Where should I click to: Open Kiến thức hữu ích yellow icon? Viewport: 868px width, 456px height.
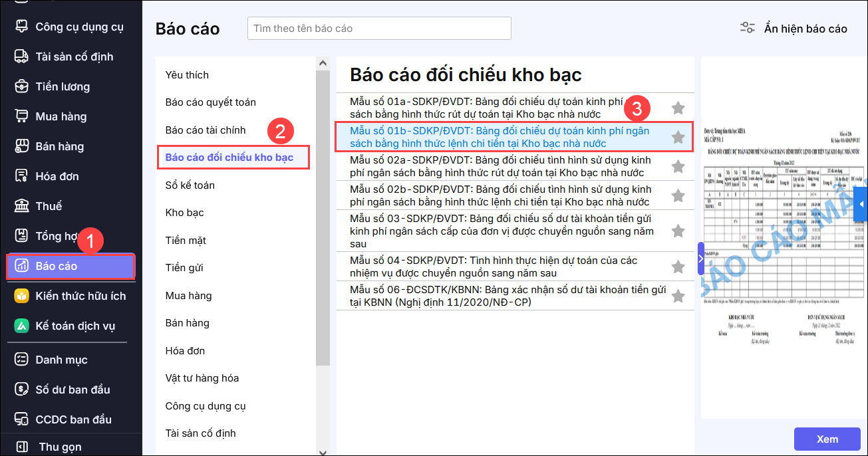22,296
